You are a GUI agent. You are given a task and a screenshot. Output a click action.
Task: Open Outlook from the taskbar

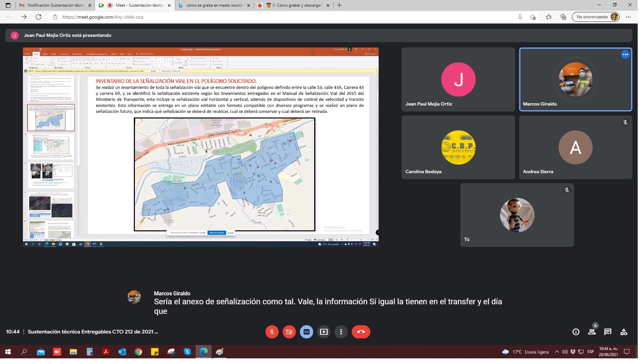pyautogui.click(x=122, y=352)
